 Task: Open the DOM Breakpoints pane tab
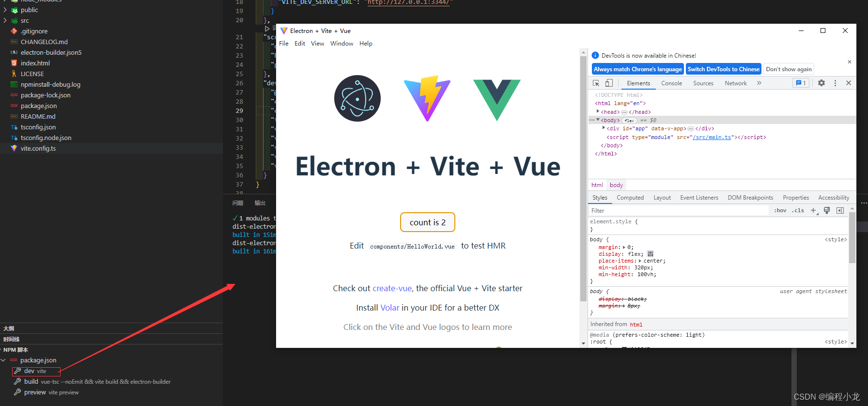pyautogui.click(x=750, y=198)
